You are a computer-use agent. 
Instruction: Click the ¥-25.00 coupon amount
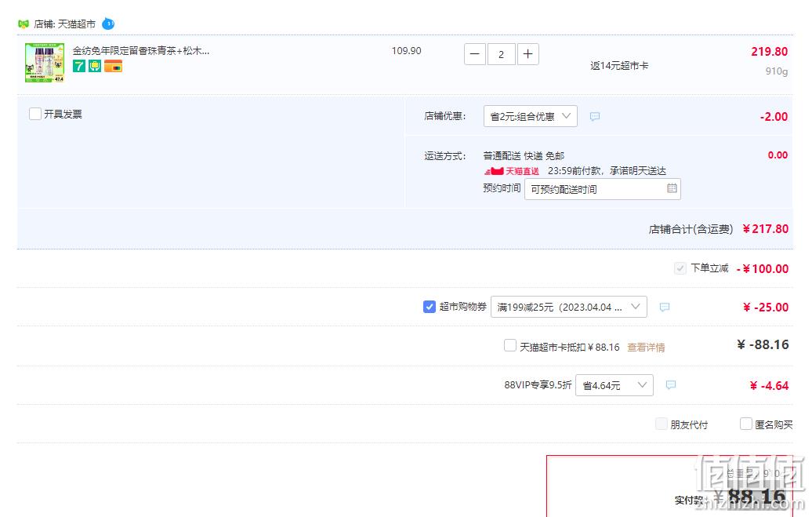(x=766, y=307)
